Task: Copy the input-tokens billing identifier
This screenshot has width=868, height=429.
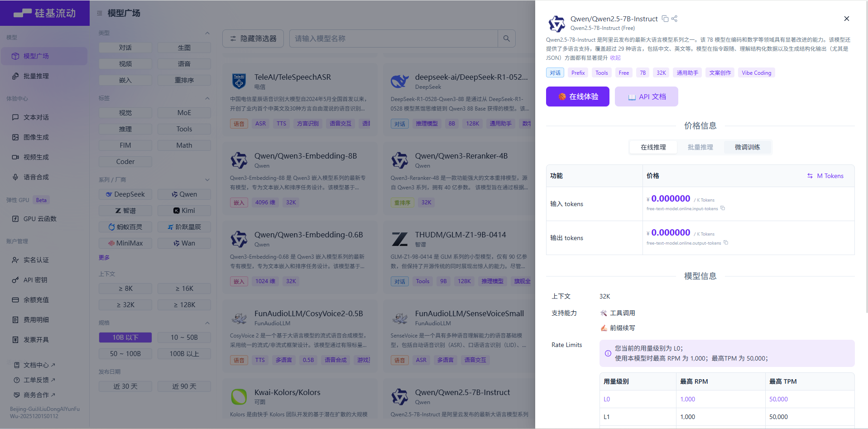Action: tap(723, 208)
